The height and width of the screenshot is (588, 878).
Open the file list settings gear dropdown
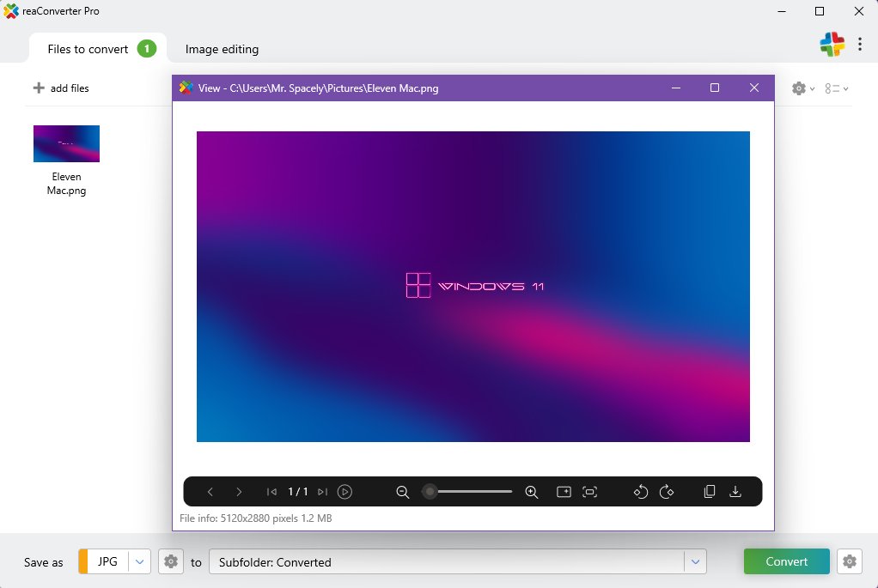(803, 88)
